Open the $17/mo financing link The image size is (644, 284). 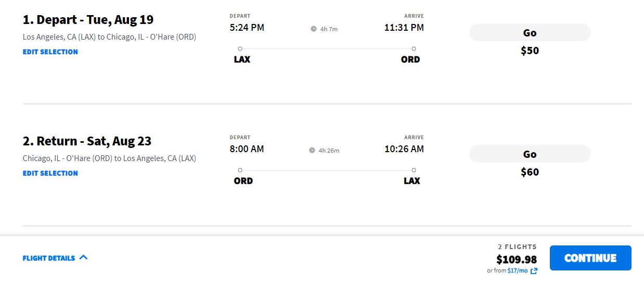(x=518, y=271)
